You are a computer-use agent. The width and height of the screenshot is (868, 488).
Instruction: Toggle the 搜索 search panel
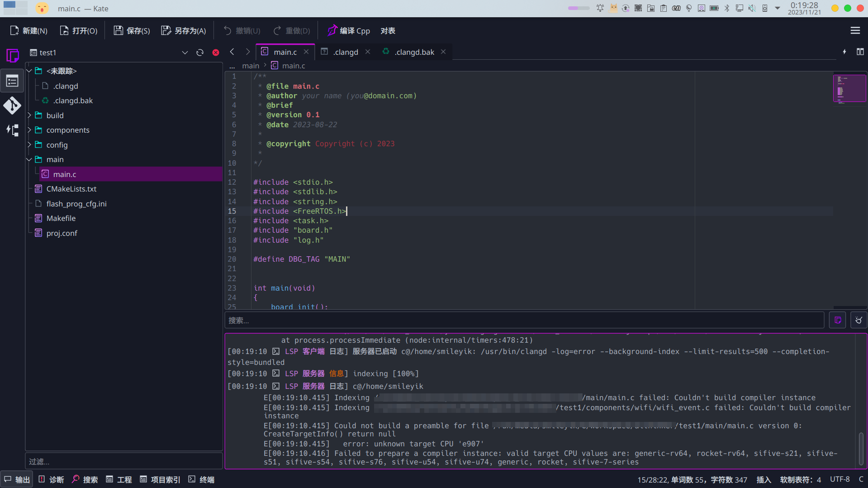coord(85,480)
